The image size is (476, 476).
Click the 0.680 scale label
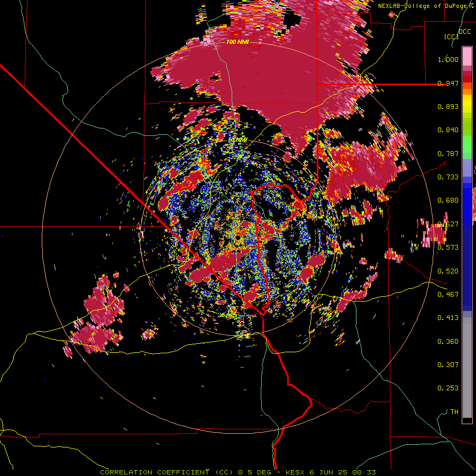[x=448, y=200]
